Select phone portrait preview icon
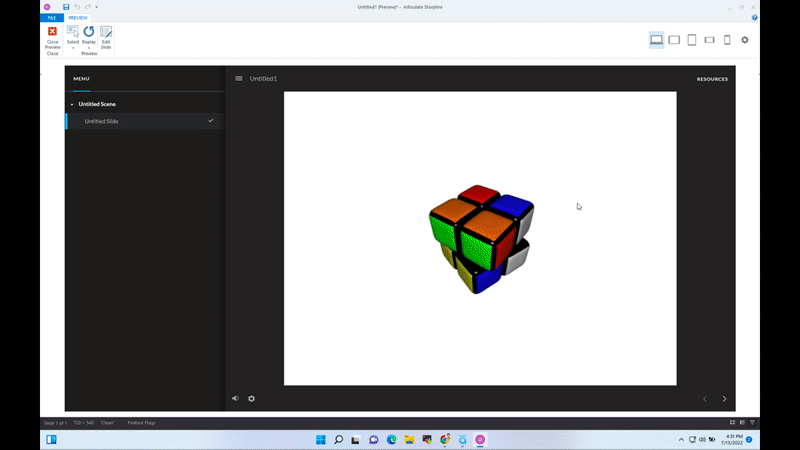Image resolution: width=800 pixels, height=450 pixels. coord(727,40)
